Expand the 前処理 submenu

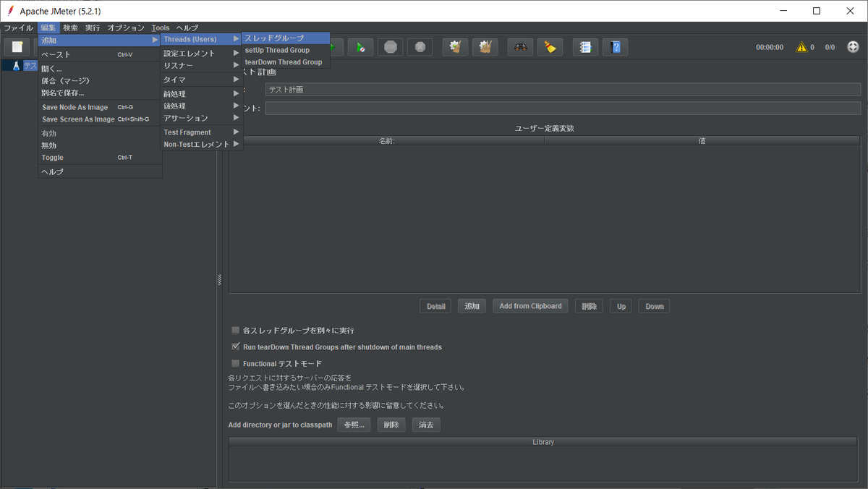(201, 94)
